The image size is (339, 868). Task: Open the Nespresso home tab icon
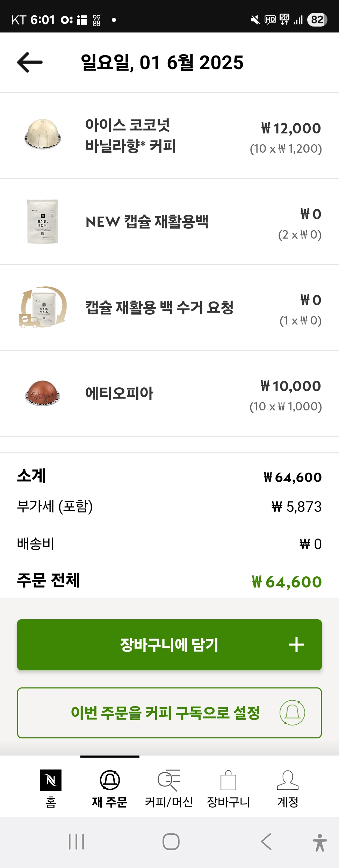(51, 780)
